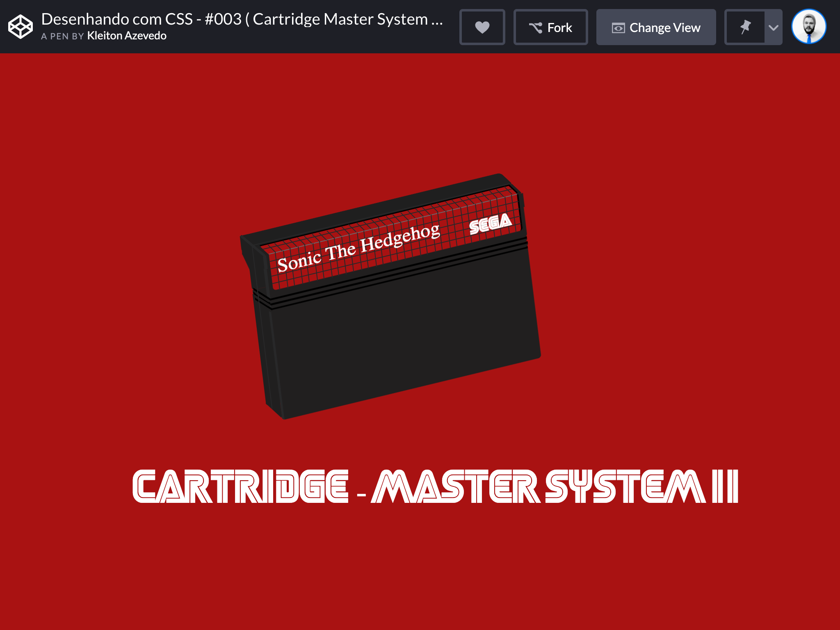Click the A PEN BY text
840x630 pixels.
coord(62,37)
